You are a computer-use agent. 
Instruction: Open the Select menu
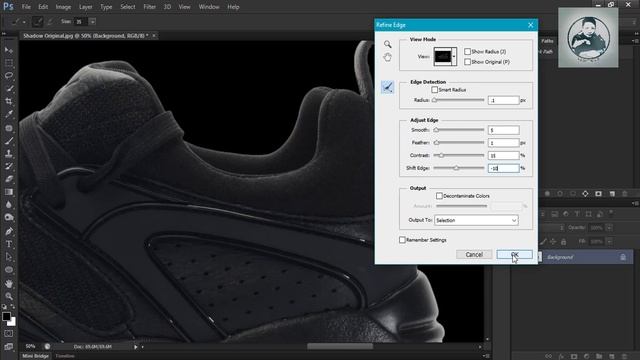(x=128, y=7)
